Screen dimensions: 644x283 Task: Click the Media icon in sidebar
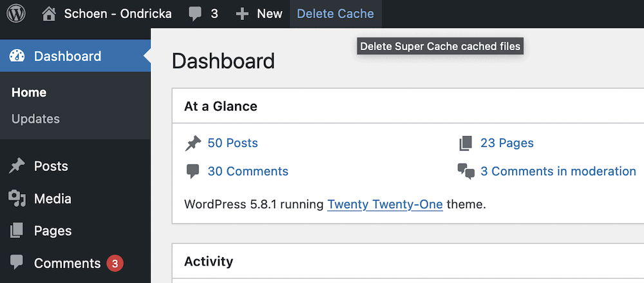coord(17,199)
